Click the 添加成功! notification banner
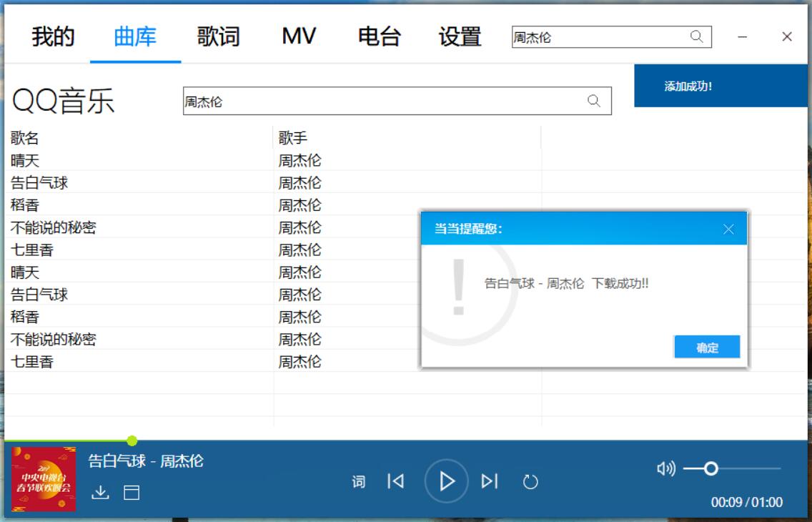Screen dimensions: 812x522 coord(721,86)
